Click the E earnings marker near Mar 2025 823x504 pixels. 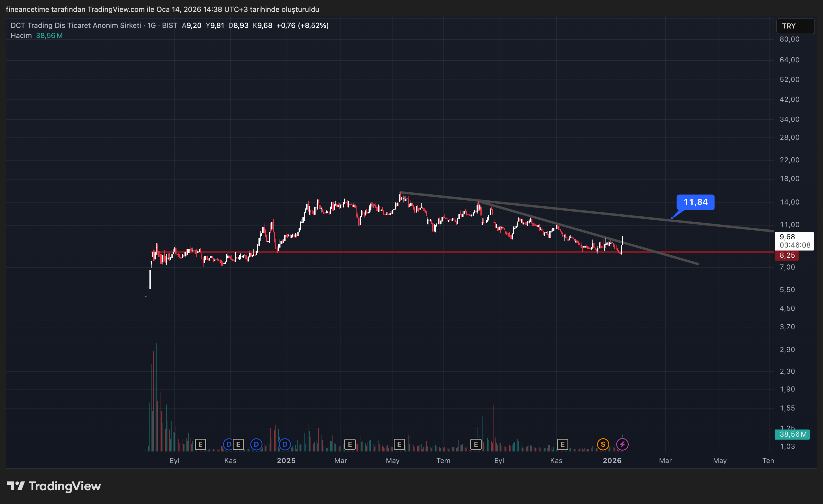pyautogui.click(x=349, y=444)
